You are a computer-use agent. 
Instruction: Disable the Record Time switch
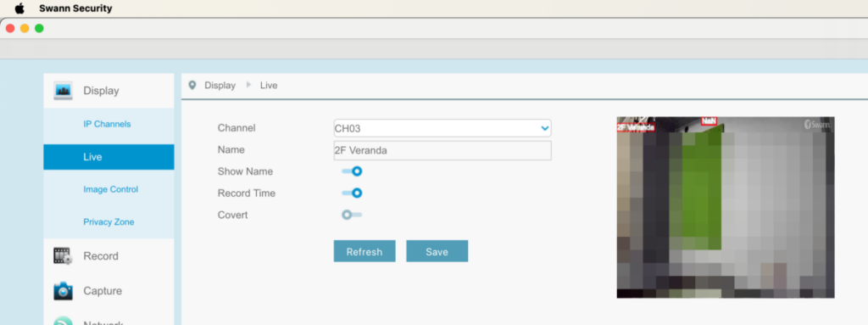pos(352,193)
